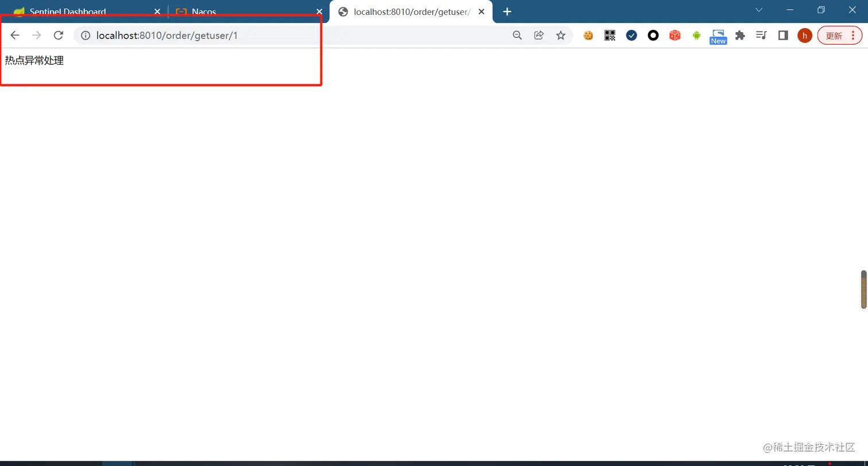Bookmark this page with the star icon

561,36
